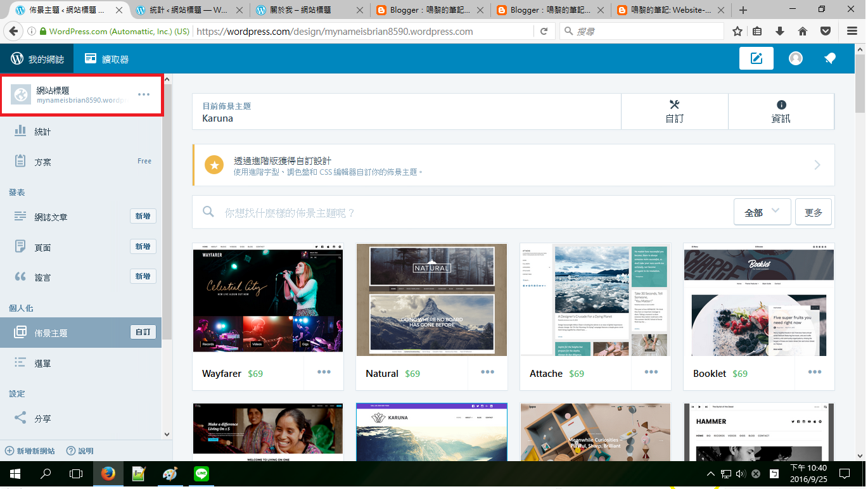The height and width of the screenshot is (489, 868).
Task: Open Wayfarer theme three-dot options
Action: coord(324,372)
